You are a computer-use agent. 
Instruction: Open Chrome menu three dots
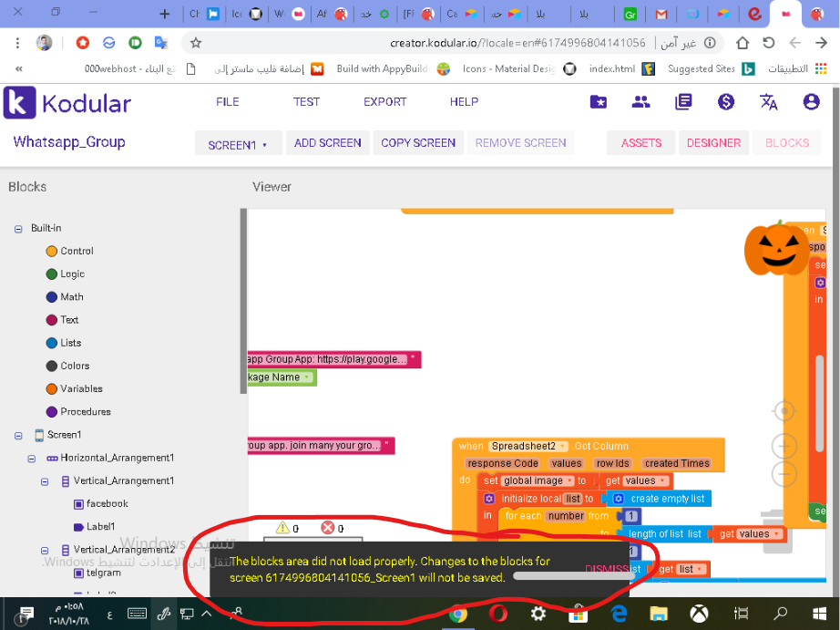pos(17,43)
